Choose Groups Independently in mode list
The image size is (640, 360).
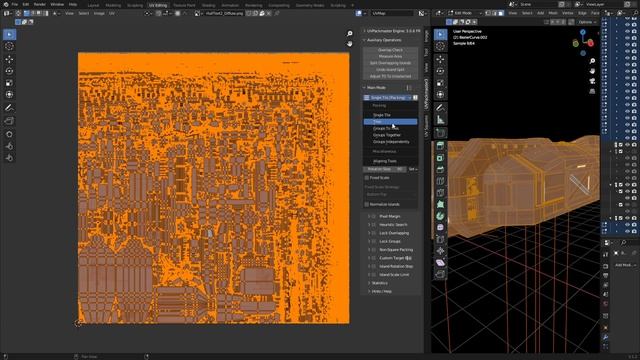click(391, 142)
